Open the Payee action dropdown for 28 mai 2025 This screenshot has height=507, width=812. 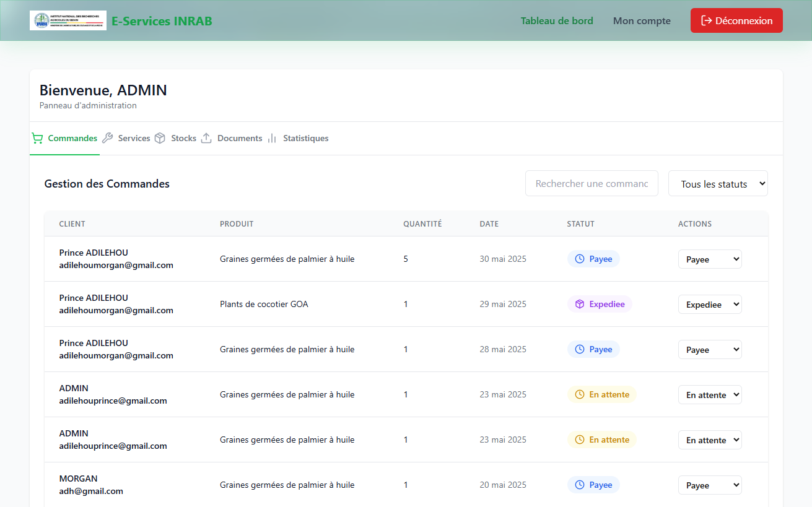pyautogui.click(x=710, y=350)
